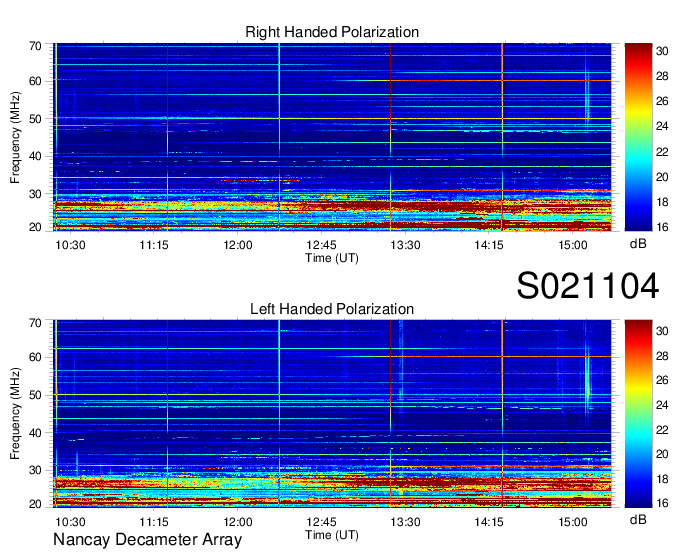Click the 18 dB tick on bottom colorbar

coord(662,479)
